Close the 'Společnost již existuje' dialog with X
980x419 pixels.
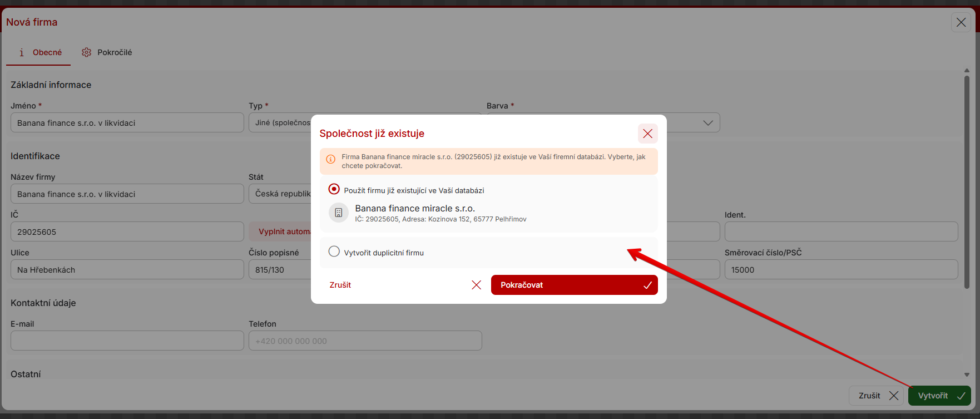[647, 134]
